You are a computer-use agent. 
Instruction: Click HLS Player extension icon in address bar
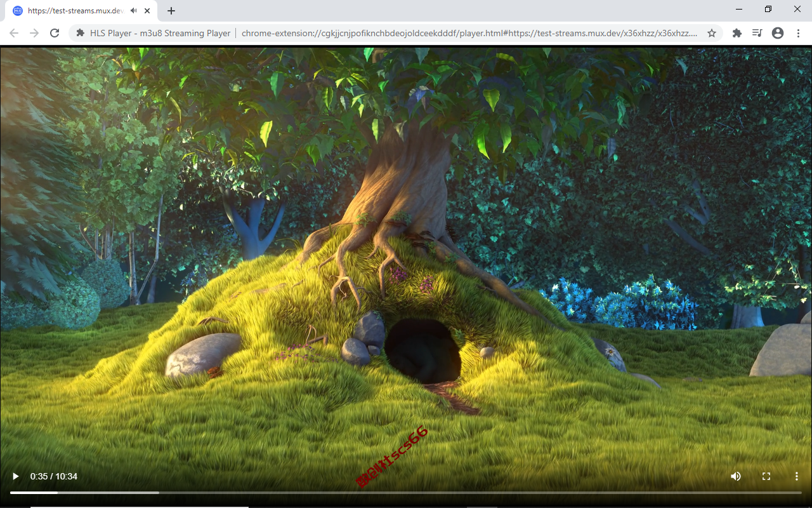pyautogui.click(x=81, y=33)
